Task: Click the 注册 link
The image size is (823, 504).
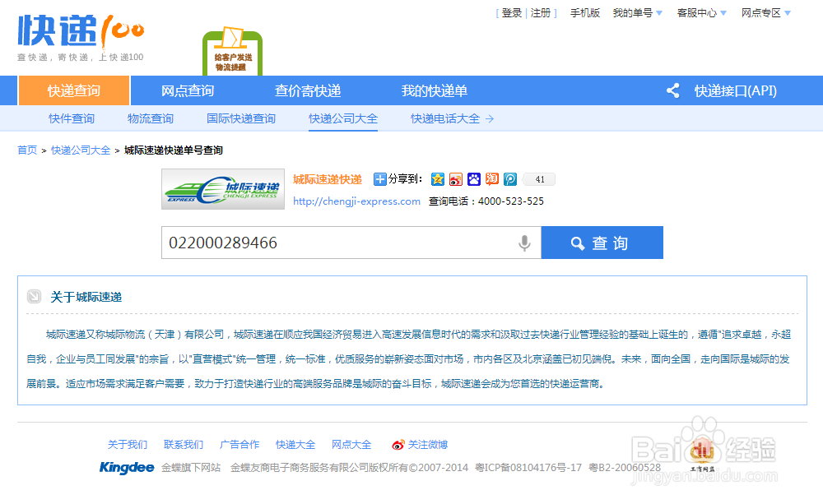Action: 541,13
